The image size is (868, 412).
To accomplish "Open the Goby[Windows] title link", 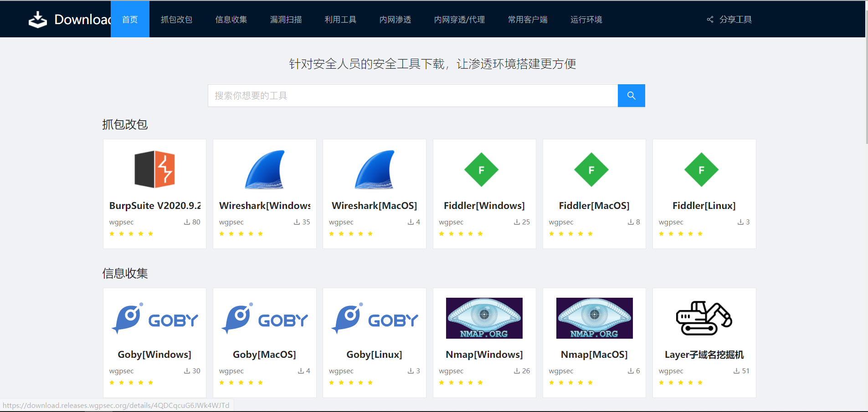I will [154, 355].
